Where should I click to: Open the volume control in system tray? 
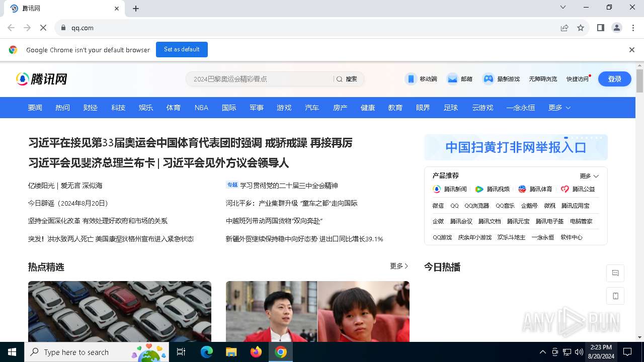coord(579,352)
